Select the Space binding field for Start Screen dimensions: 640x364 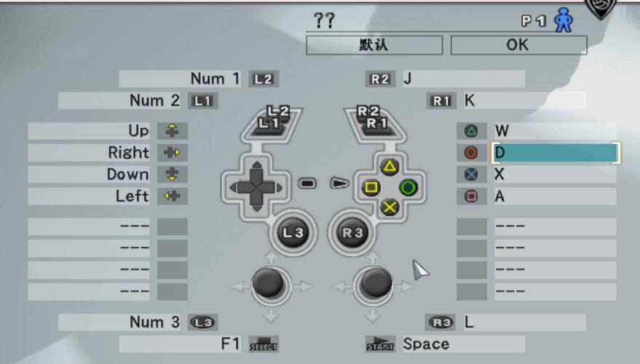pos(464,344)
